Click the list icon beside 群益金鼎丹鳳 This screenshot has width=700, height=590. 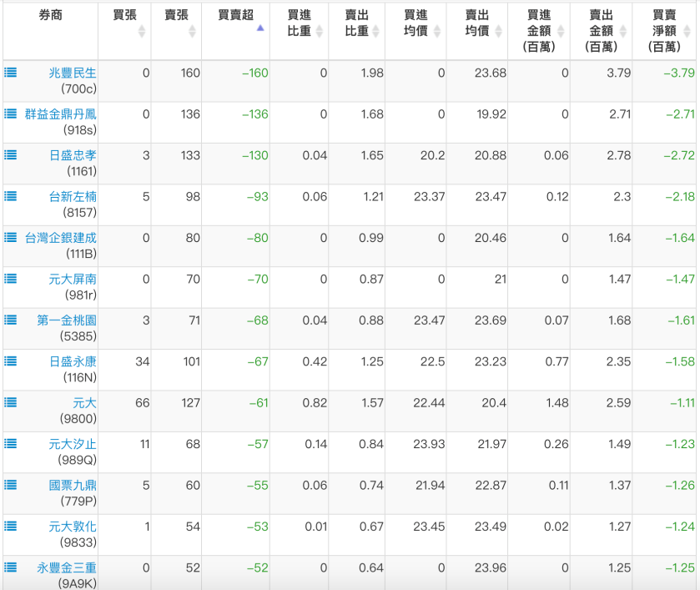10,114
